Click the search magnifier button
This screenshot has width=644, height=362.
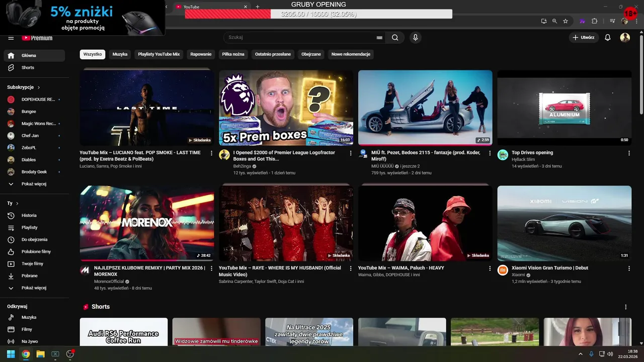point(395,37)
